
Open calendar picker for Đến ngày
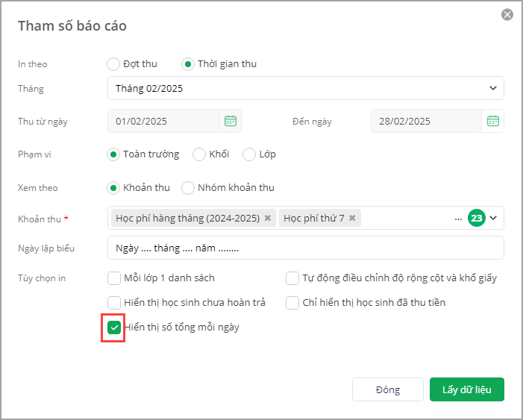492,121
